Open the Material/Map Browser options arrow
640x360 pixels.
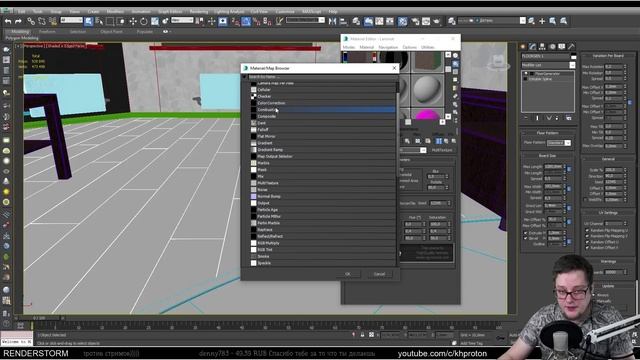(244, 77)
